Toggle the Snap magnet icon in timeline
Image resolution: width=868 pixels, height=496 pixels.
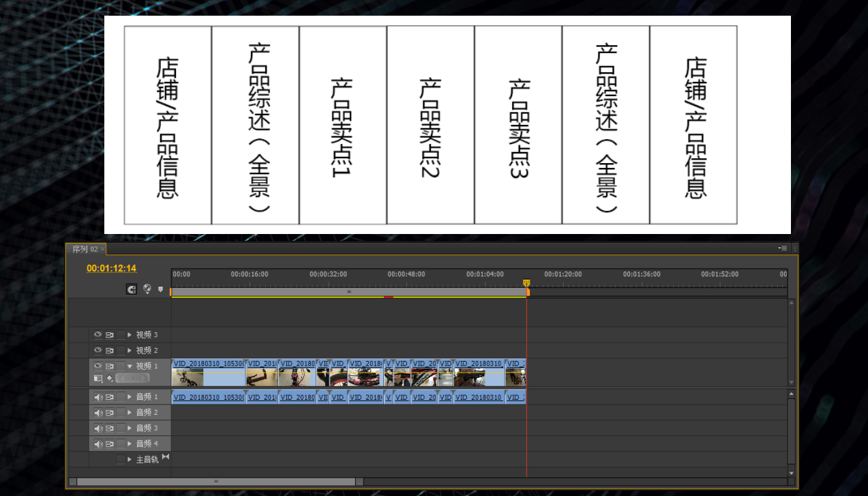[x=131, y=289]
